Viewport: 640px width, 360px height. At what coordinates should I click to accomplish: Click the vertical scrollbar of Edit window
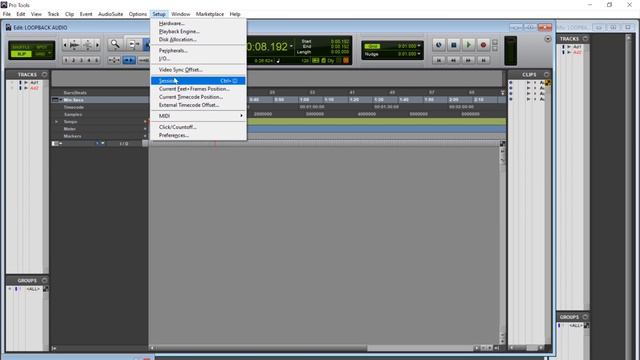(502, 245)
